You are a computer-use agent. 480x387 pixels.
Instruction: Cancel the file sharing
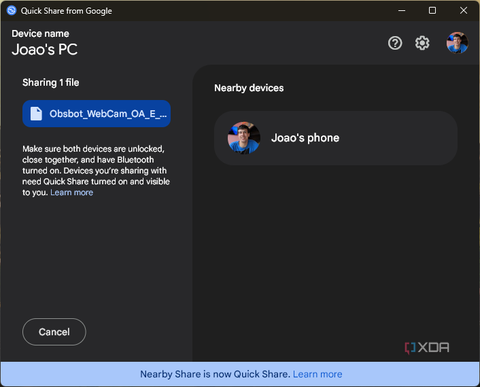[x=54, y=332]
